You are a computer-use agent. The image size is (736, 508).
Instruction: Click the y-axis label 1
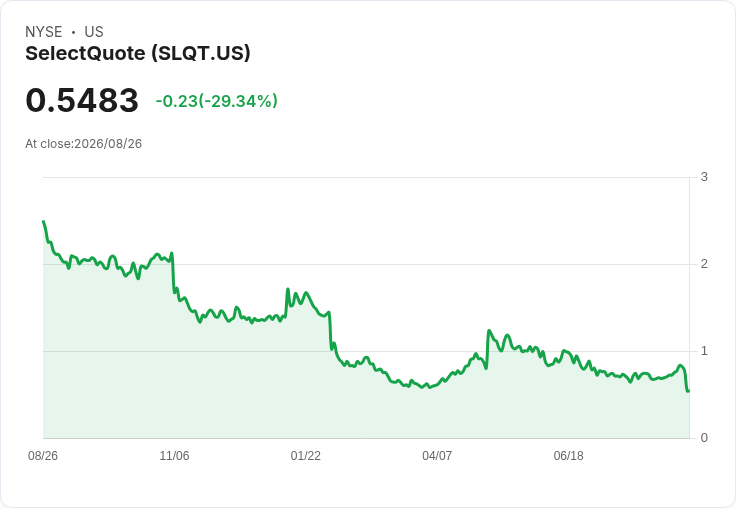pyautogui.click(x=704, y=351)
